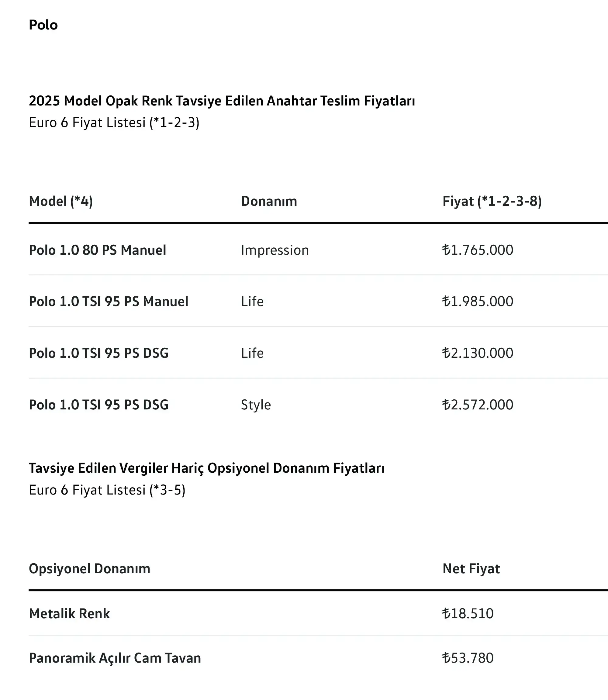The width and height of the screenshot is (608, 700).
Task: Click the Donanım column header
Action: [269, 201]
